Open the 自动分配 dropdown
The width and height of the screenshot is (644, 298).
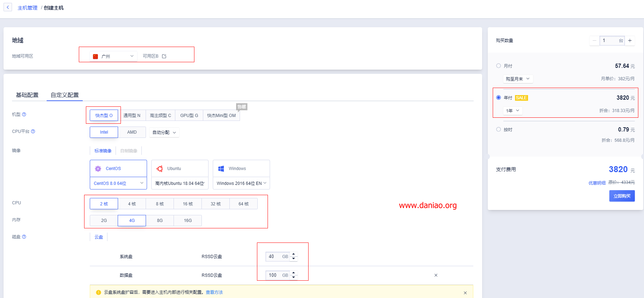[x=164, y=133]
